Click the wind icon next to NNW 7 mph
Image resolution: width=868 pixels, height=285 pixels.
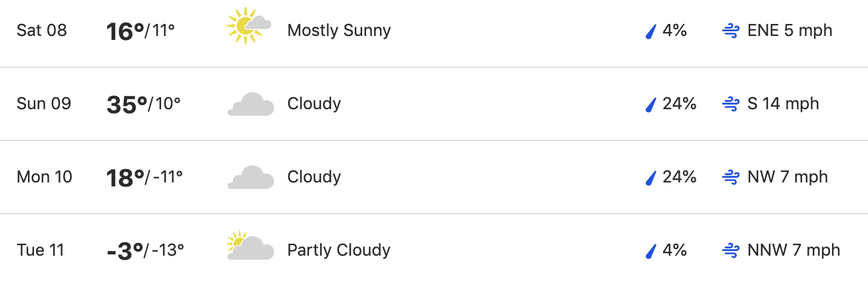(x=731, y=250)
